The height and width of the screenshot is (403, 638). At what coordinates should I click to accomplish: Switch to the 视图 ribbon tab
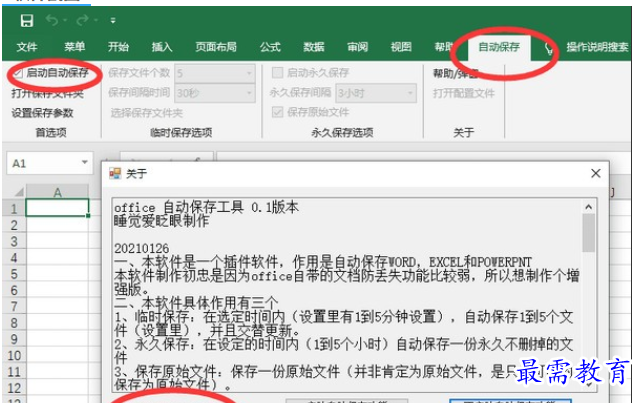401,47
